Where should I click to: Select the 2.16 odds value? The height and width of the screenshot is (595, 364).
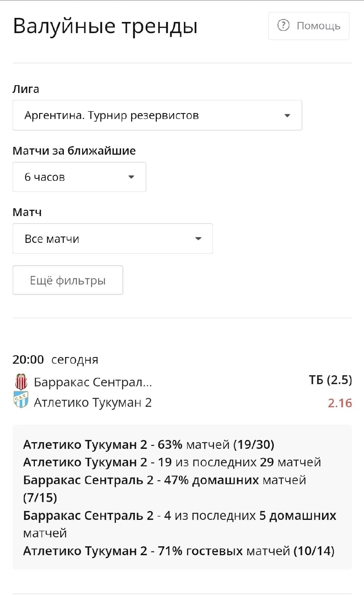[x=339, y=403]
